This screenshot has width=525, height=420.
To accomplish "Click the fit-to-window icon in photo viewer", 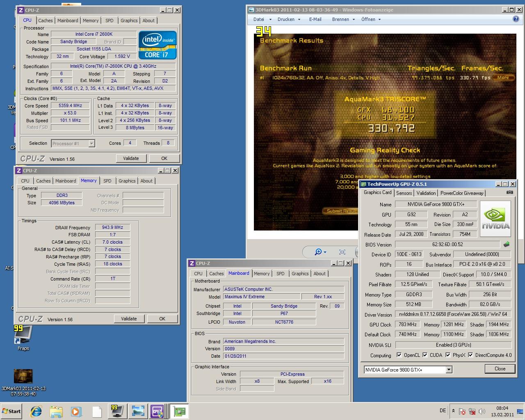I will click(x=342, y=252).
